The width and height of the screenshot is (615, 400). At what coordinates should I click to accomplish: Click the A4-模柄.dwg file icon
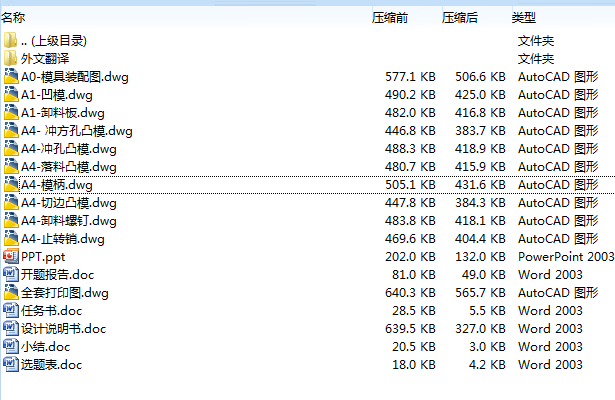(11, 185)
